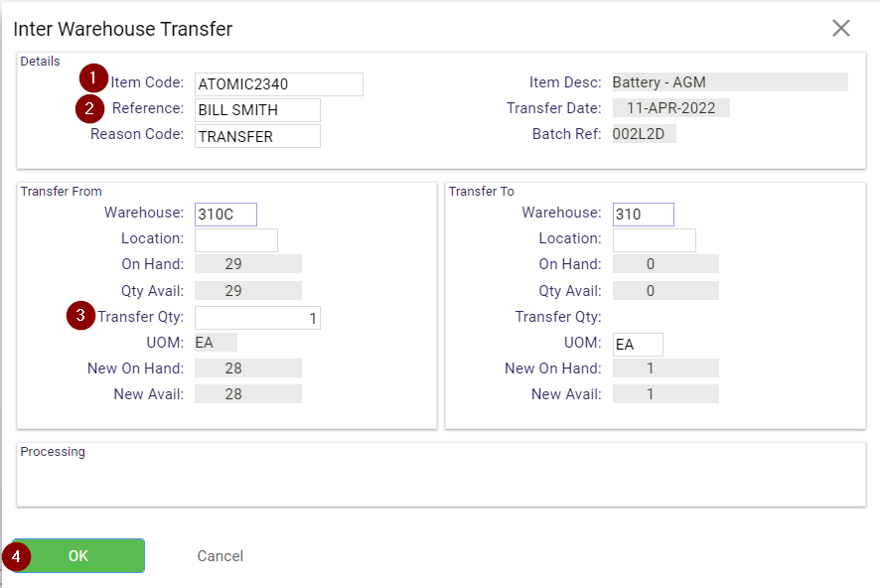Image resolution: width=880 pixels, height=588 pixels.
Task: Edit Transfer From Warehouse field 310C
Action: click(225, 215)
